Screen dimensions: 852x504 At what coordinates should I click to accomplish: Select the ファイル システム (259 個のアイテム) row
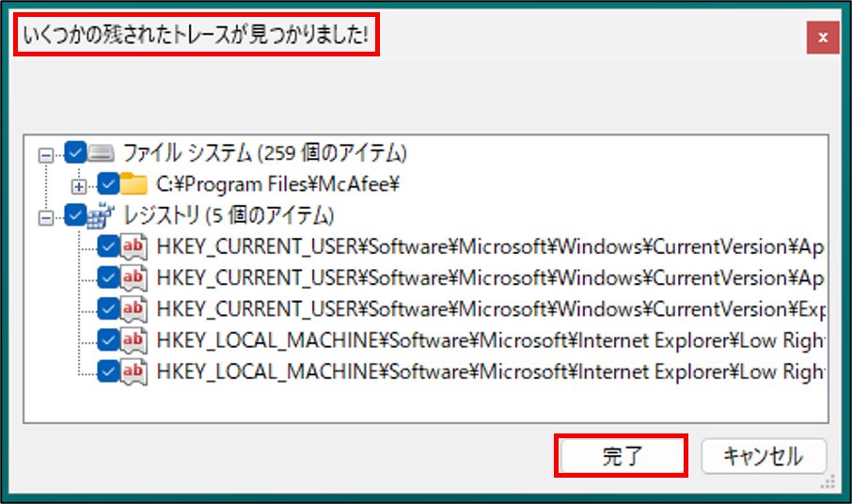[x=262, y=152]
